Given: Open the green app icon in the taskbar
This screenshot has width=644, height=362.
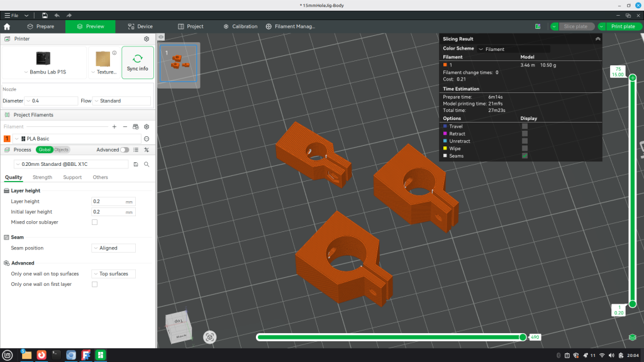Looking at the screenshot, I should tap(101, 355).
